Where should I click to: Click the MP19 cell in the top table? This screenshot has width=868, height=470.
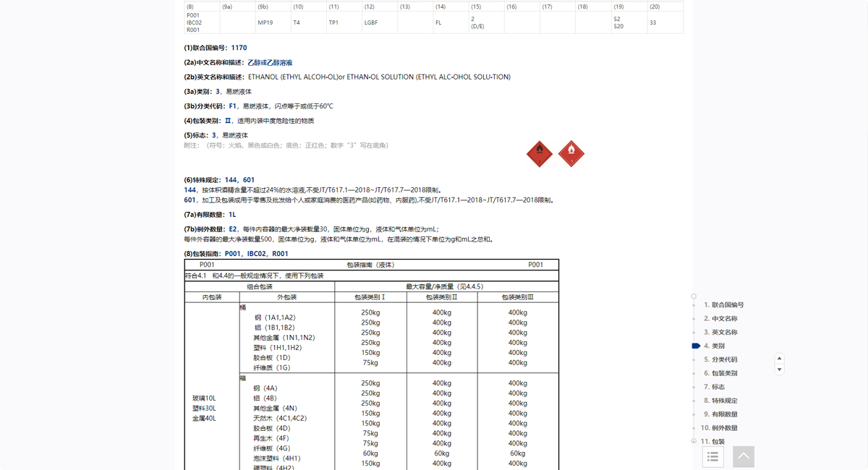pos(273,22)
